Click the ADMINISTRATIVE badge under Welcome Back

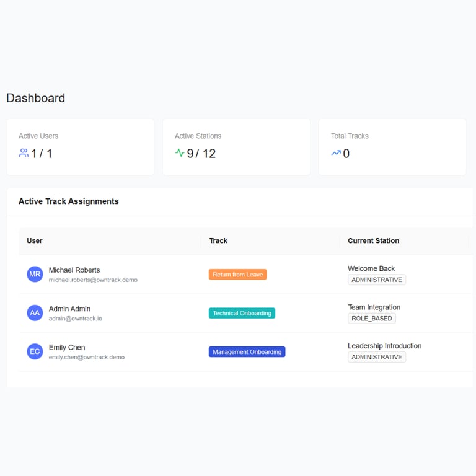377,280
